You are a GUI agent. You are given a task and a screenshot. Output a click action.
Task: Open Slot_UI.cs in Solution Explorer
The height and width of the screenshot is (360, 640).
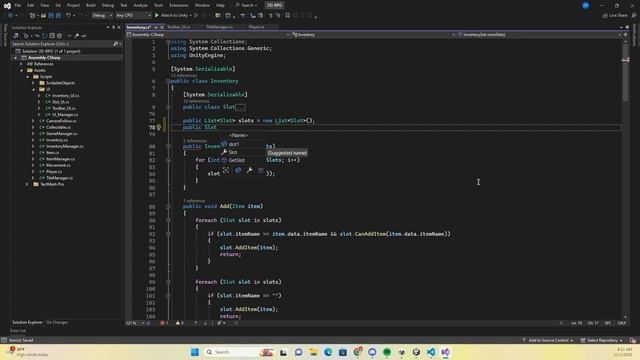[60, 102]
